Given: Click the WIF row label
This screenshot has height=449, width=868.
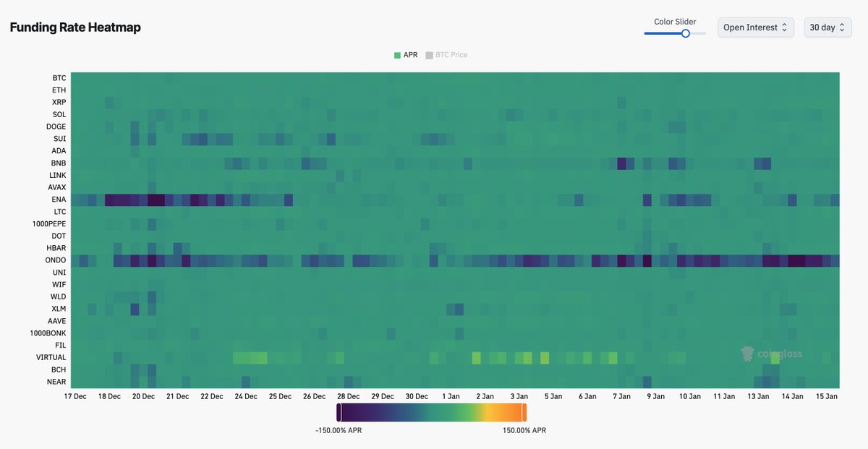Looking at the screenshot, I should [59, 285].
